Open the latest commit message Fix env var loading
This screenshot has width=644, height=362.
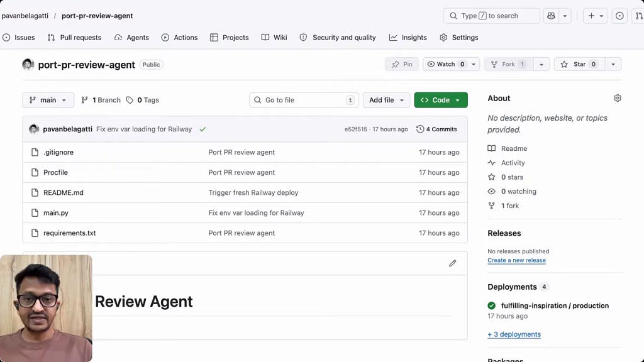coord(144,129)
